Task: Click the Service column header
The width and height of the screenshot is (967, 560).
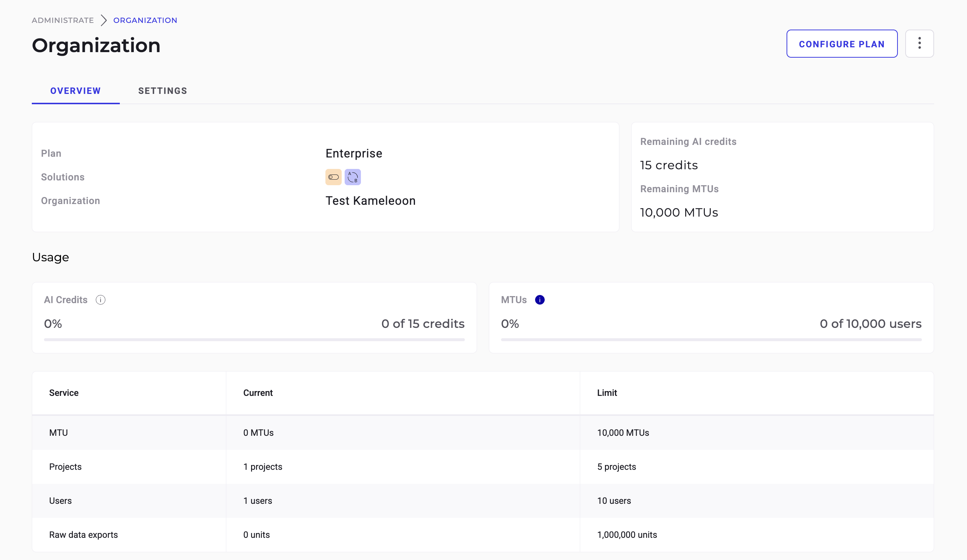Action: click(64, 393)
